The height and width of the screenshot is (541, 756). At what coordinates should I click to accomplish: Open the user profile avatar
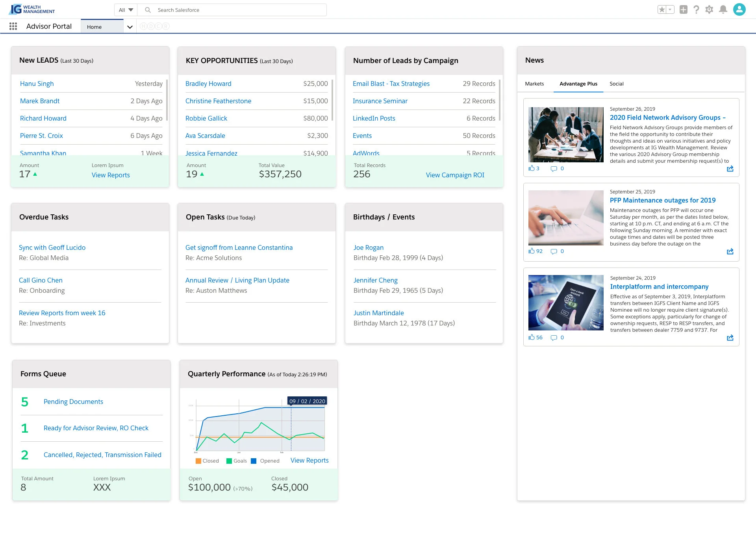pos(739,9)
